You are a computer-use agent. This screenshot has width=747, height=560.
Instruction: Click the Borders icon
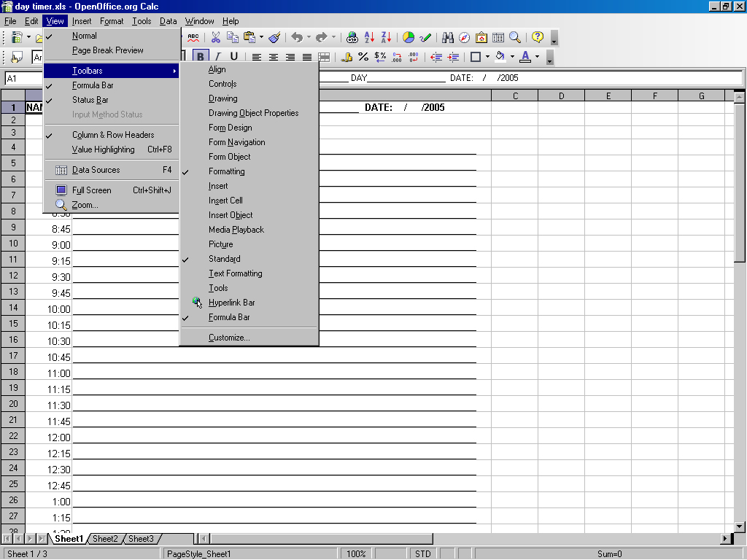coord(476,57)
